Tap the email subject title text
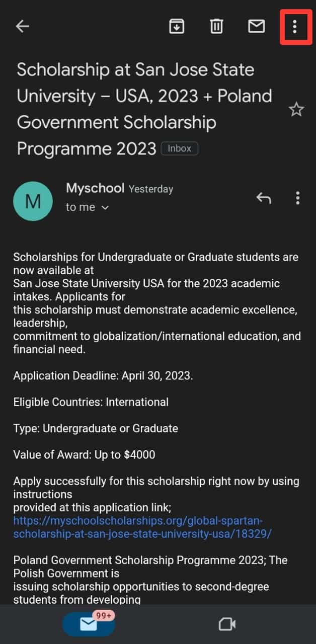316x644 pixels. tap(144, 109)
